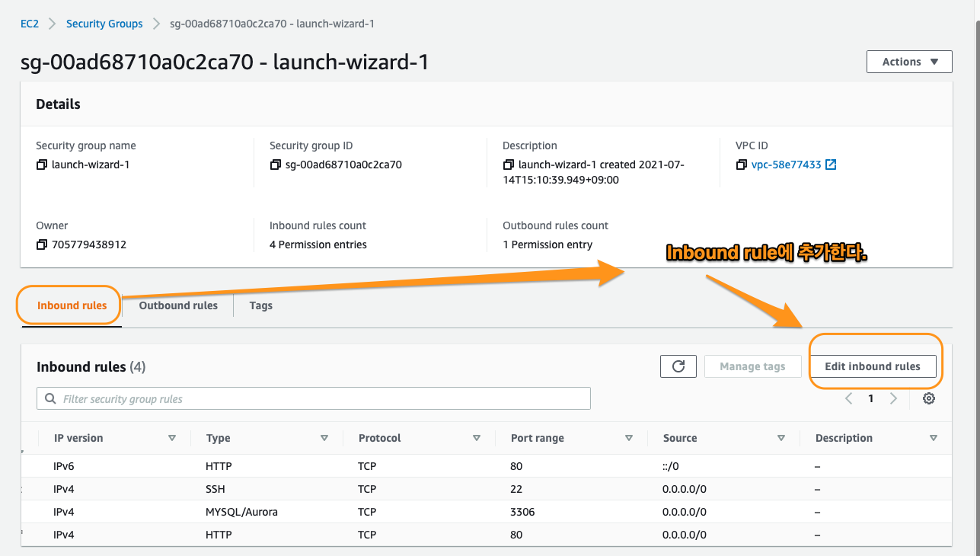Open VPC external link icon
The height and width of the screenshot is (556, 980).
click(x=831, y=165)
